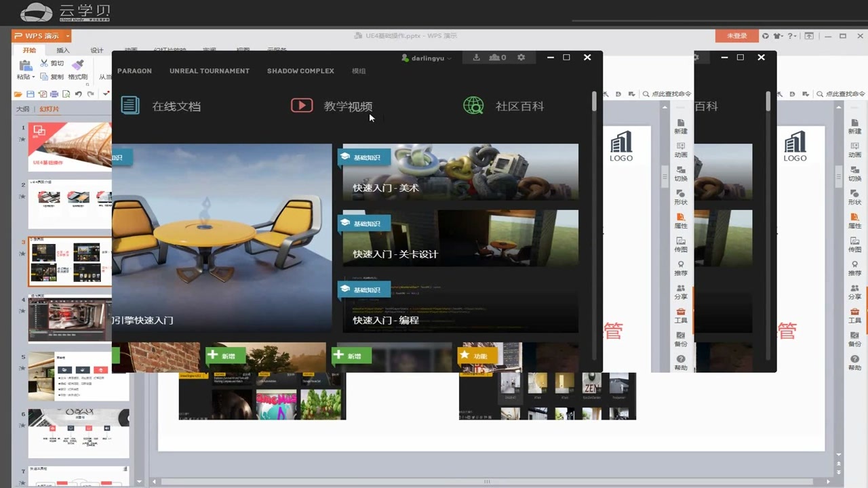This screenshot has width=868, height=488.
Task: Click the yellow 功能 tagged card
Action: click(519, 357)
